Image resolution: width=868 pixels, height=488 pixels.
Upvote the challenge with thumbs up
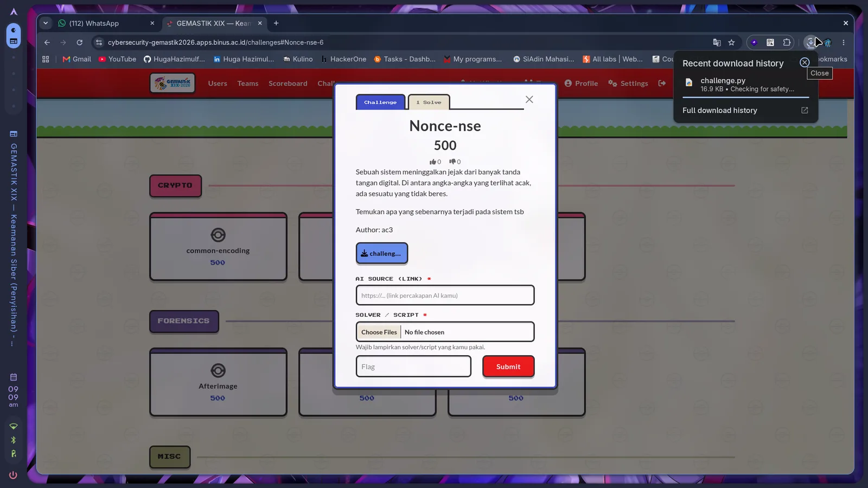[x=435, y=162]
